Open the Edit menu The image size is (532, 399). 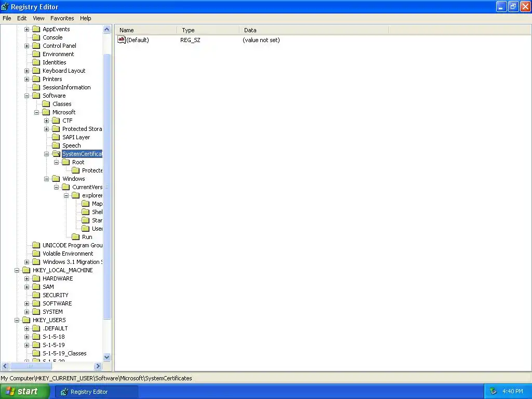[x=22, y=18]
